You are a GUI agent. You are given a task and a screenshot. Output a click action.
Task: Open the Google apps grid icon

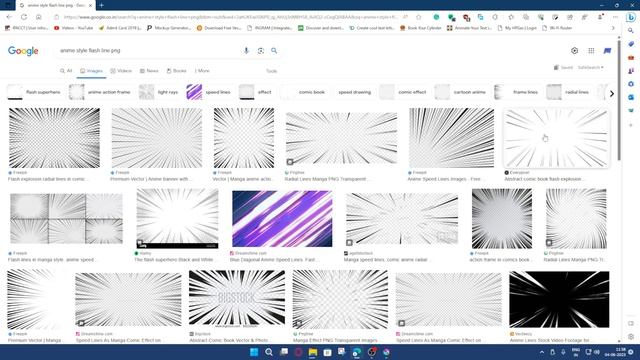591,51
